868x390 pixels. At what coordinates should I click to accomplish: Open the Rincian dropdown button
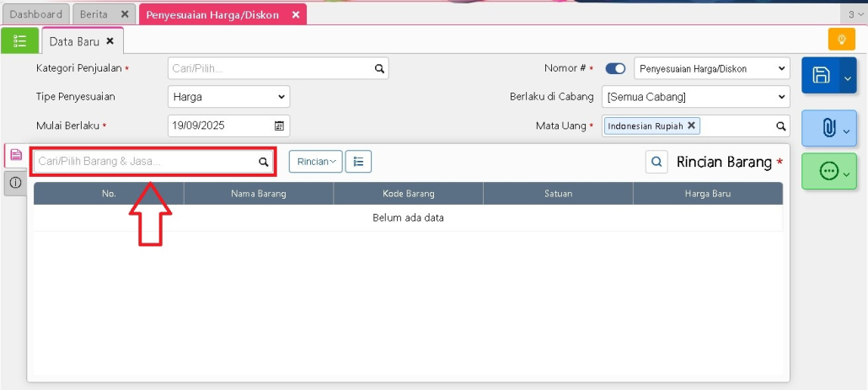coord(316,162)
